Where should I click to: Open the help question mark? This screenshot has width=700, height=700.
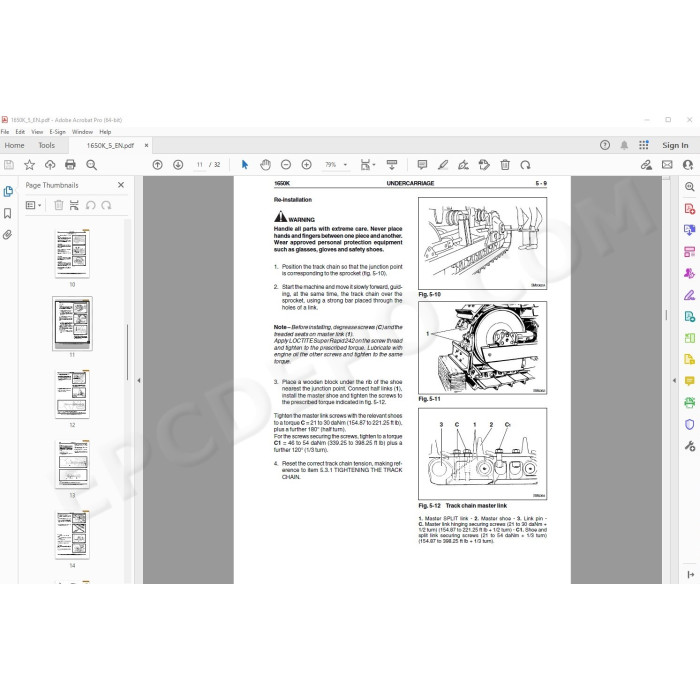[605, 145]
